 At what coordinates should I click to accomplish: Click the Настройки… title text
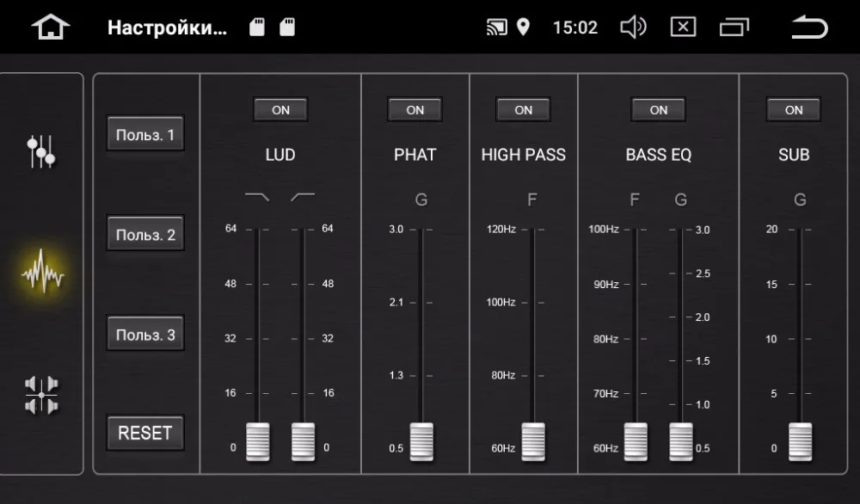tap(168, 28)
